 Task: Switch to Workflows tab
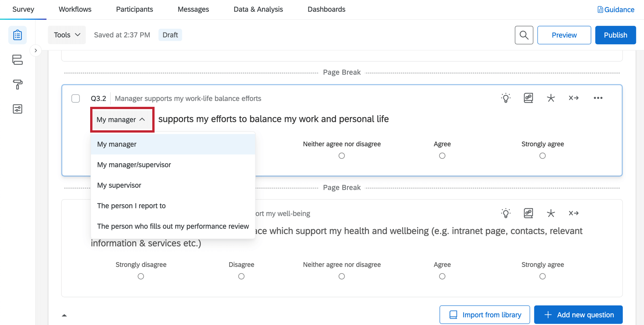(x=75, y=9)
